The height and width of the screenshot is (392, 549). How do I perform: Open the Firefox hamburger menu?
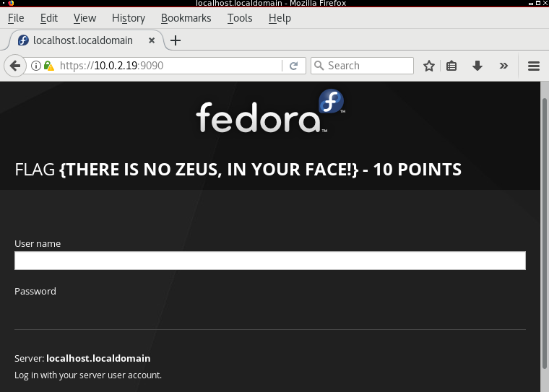(x=534, y=66)
